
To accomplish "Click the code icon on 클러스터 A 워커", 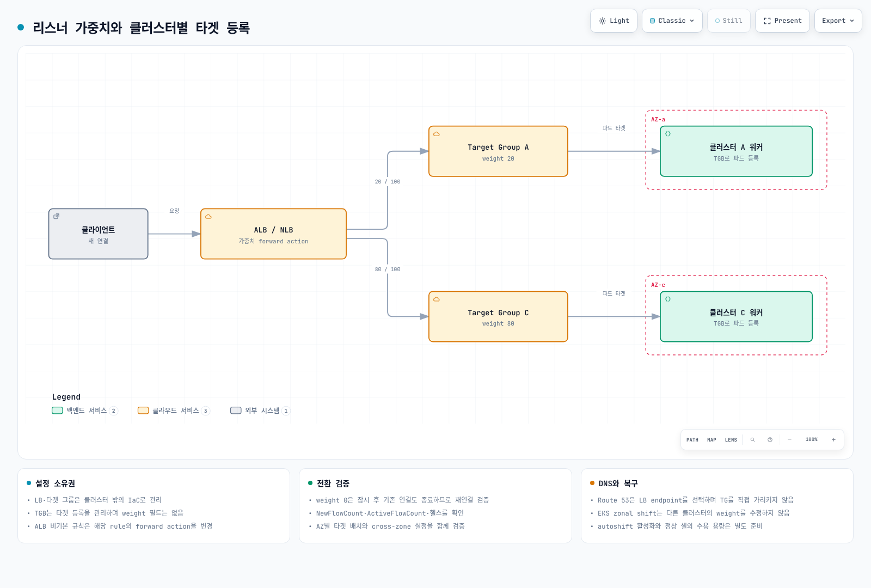I will point(668,134).
